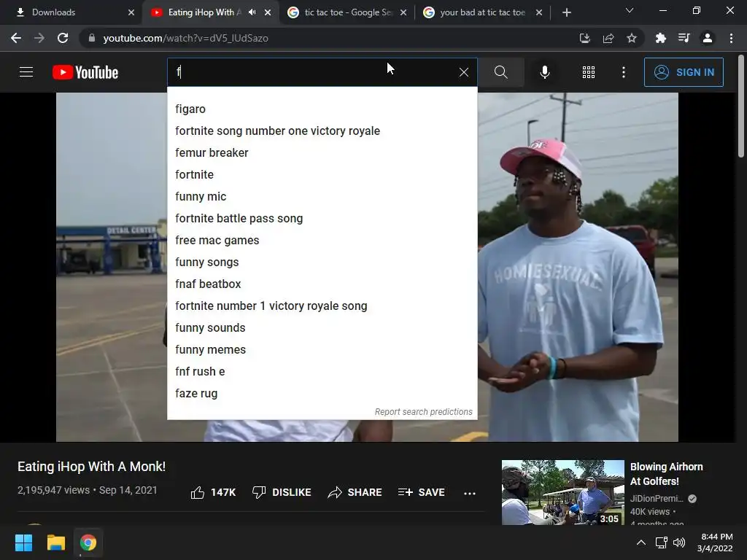Reload the page with the refresh icon

63,38
